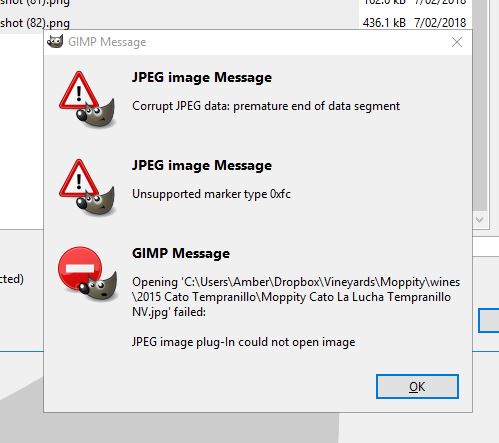The image size is (499, 443).
Task: Click the scroll down arrow in the file list scrollbar
Action: tap(480, 220)
